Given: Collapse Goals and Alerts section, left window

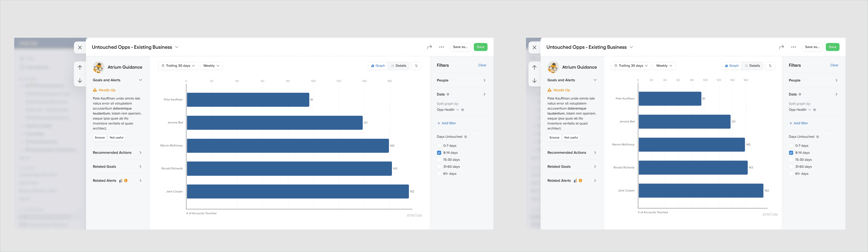Looking at the screenshot, I should coord(141,80).
